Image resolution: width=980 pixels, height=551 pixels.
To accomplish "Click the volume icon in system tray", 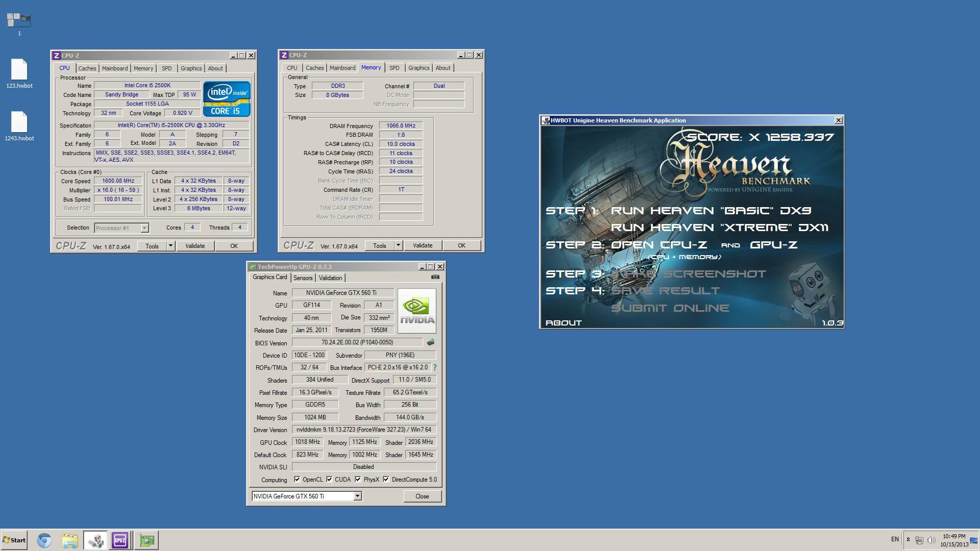I will coord(931,540).
